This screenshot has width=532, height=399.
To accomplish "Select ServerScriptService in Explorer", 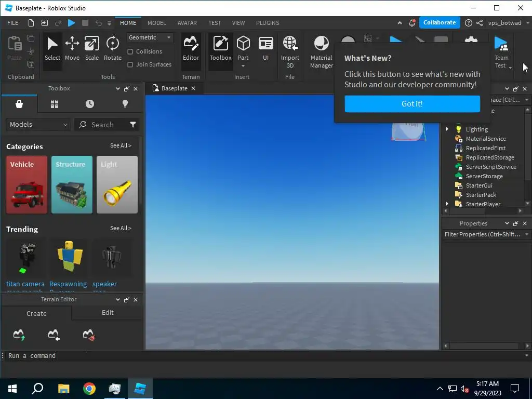I will click(490, 167).
